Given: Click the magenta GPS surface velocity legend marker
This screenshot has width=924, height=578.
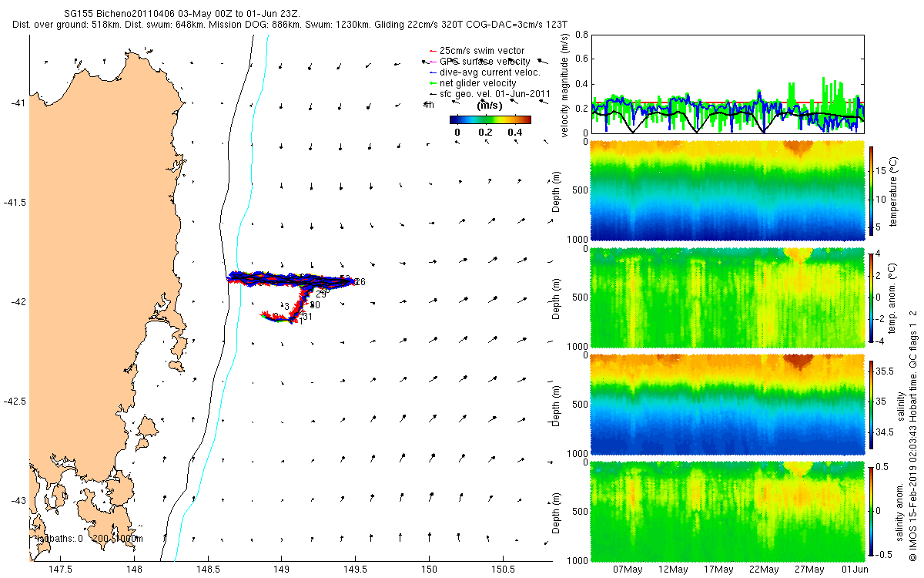Looking at the screenshot, I should tap(432, 61).
